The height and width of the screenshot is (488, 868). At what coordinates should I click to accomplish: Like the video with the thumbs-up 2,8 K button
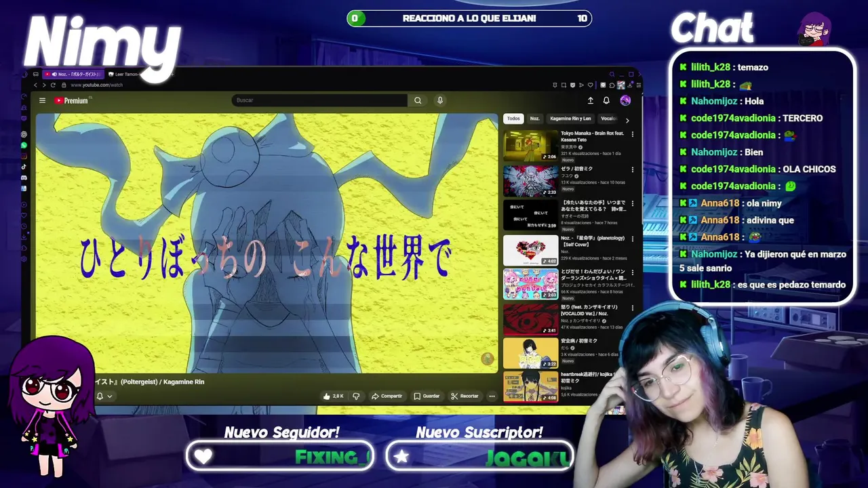tap(334, 396)
